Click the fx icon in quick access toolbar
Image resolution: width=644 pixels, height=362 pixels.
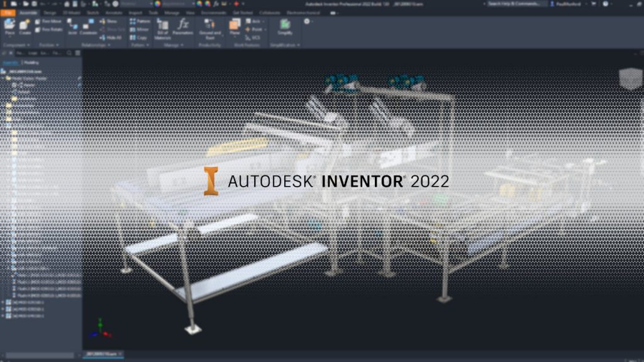pos(216,4)
